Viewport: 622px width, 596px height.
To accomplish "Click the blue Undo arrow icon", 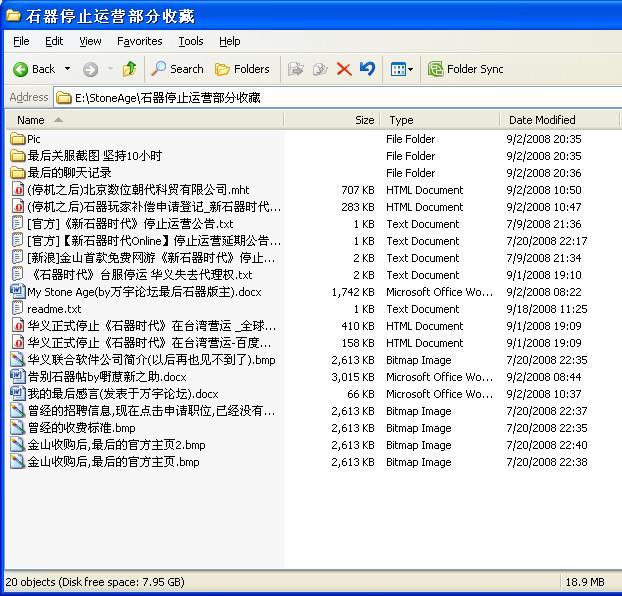I will pos(367,69).
